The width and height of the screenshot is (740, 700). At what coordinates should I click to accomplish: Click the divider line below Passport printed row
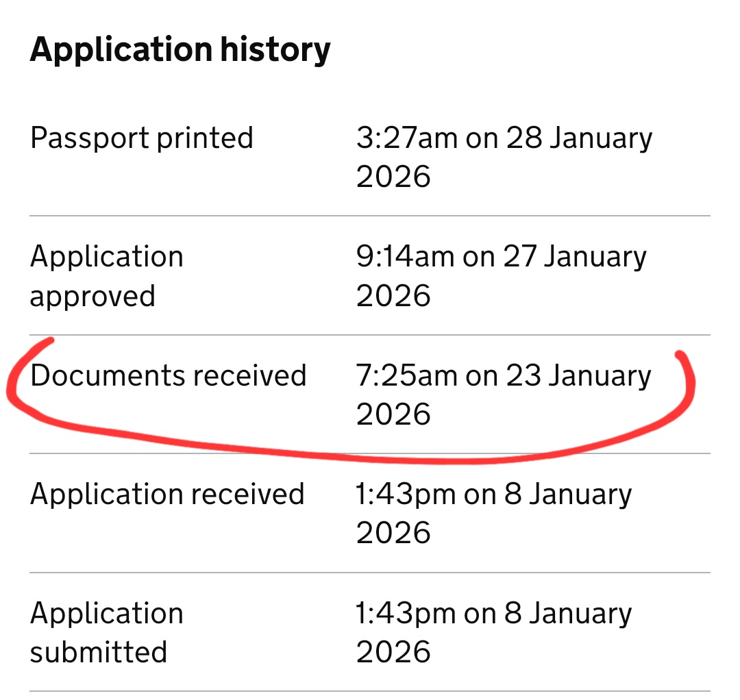point(370,216)
